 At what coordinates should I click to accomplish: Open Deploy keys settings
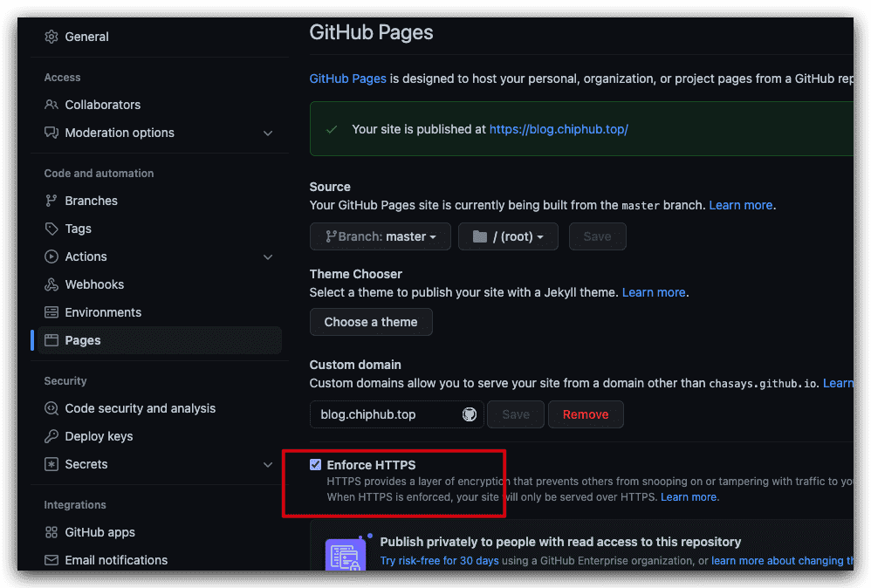pos(99,436)
